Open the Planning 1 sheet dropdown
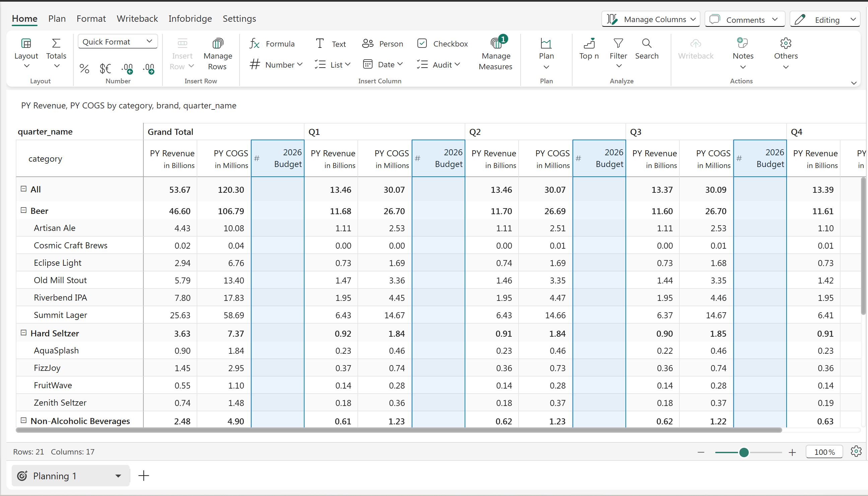 (x=118, y=476)
